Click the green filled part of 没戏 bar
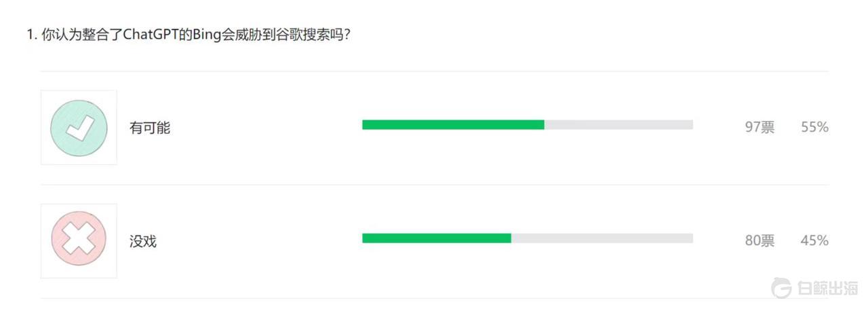The image size is (868, 309). coord(437,238)
